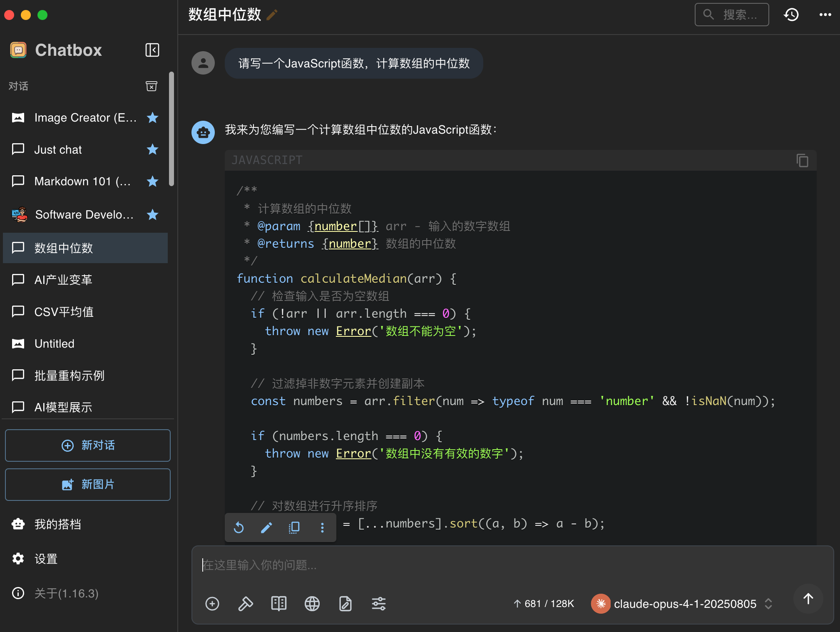The width and height of the screenshot is (840, 632).
Task: Unstar the Image Creator conversation
Action: pos(153,118)
